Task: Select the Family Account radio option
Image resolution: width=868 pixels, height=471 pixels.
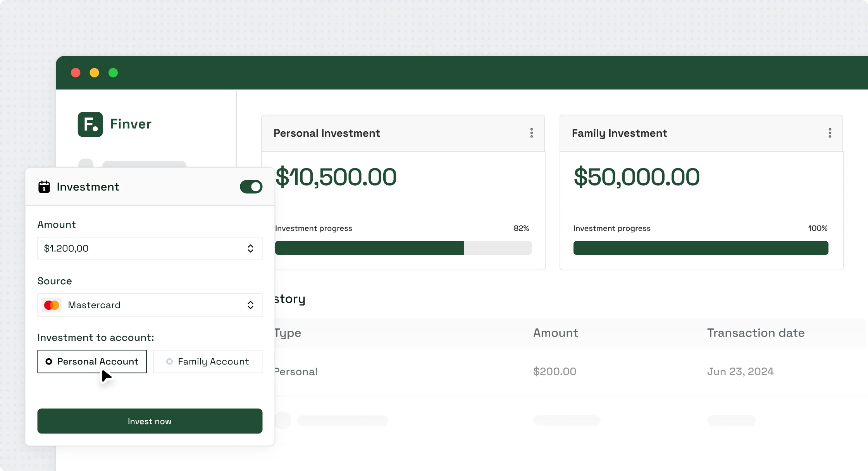Action: 208,361
